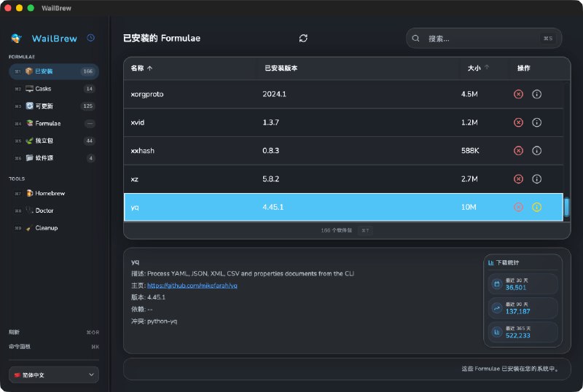
Task: Click the 522,233 downloads value
Action: click(517, 336)
